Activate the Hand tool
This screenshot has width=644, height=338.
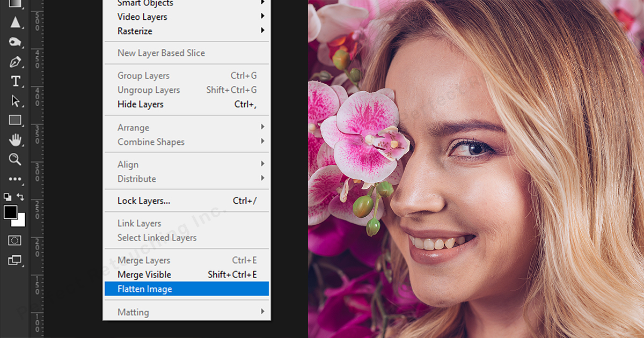click(15, 140)
